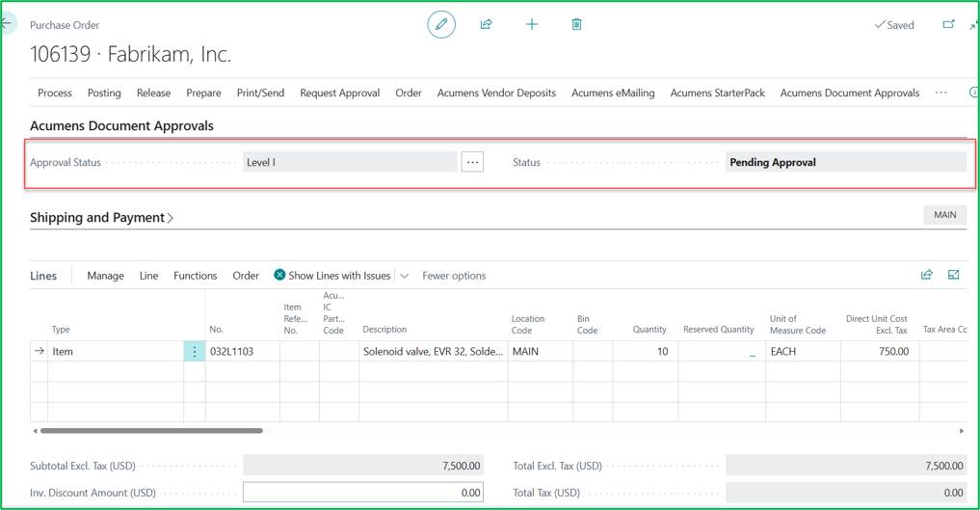
Task: Open the Manage menu in Lines
Action: [106, 276]
